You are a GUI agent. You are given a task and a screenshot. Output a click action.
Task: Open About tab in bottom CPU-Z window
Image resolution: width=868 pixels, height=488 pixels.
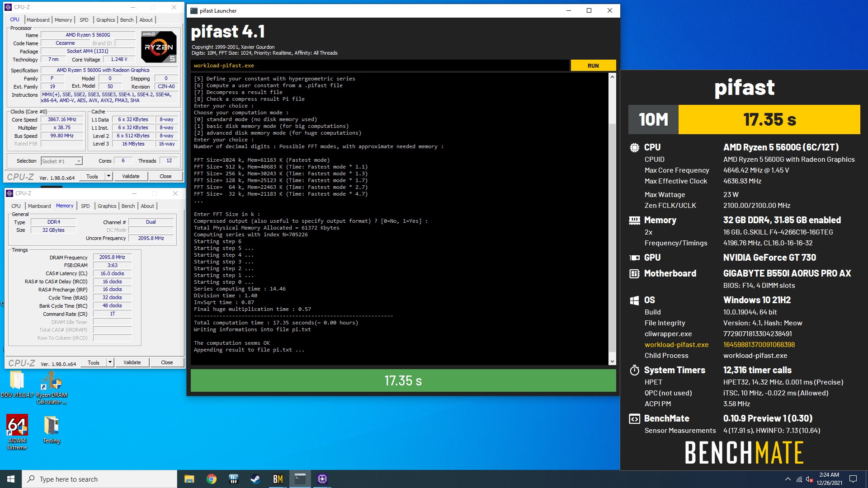click(147, 206)
